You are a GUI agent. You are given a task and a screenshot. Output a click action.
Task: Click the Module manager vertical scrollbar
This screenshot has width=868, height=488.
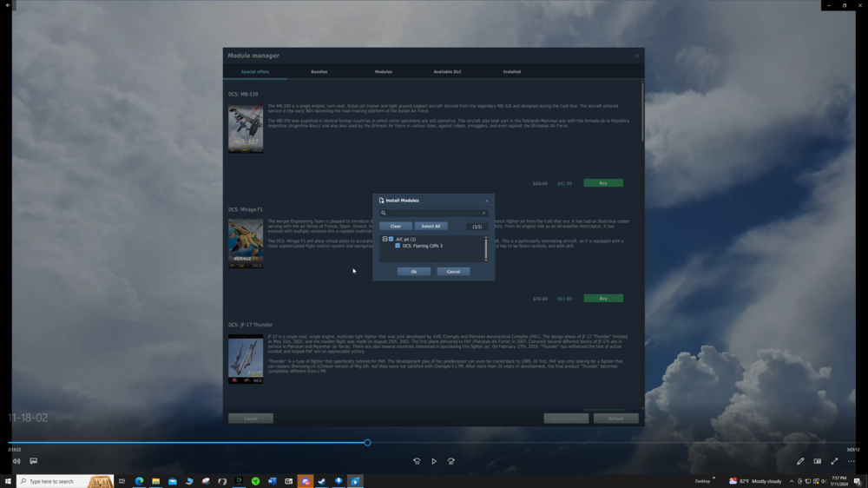642,111
